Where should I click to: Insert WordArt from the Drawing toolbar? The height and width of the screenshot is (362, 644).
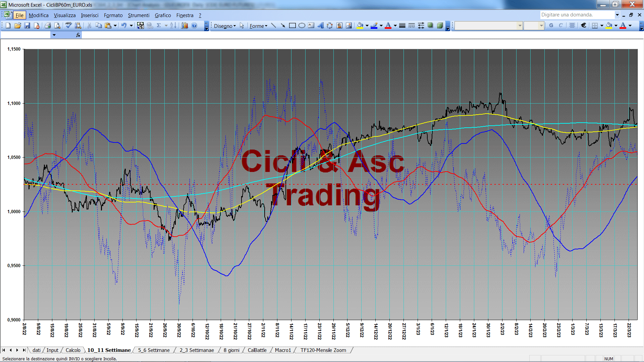321,26
